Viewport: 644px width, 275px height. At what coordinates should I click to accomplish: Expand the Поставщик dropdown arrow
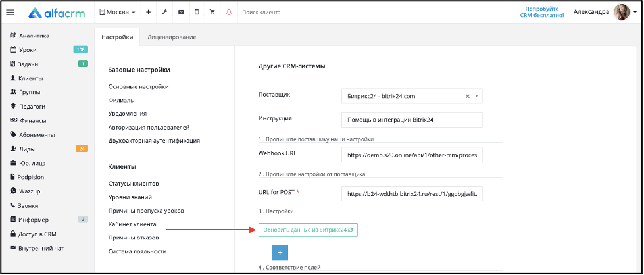point(476,96)
